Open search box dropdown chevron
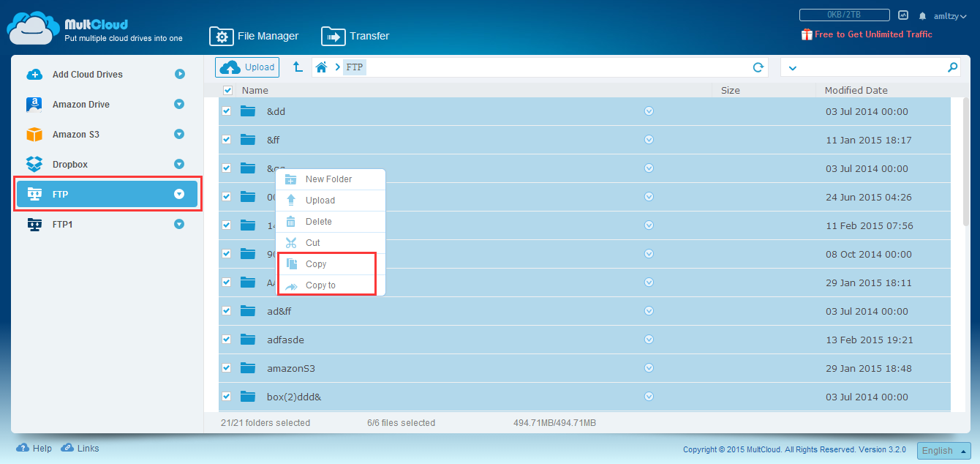 point(793,68)
